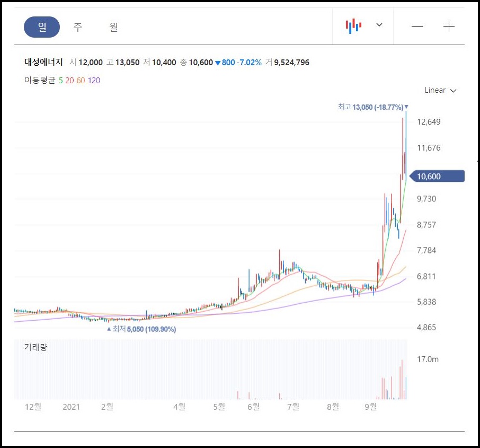
Task: Click the 대성에너지 stock name
Action: tap(43, 62)
